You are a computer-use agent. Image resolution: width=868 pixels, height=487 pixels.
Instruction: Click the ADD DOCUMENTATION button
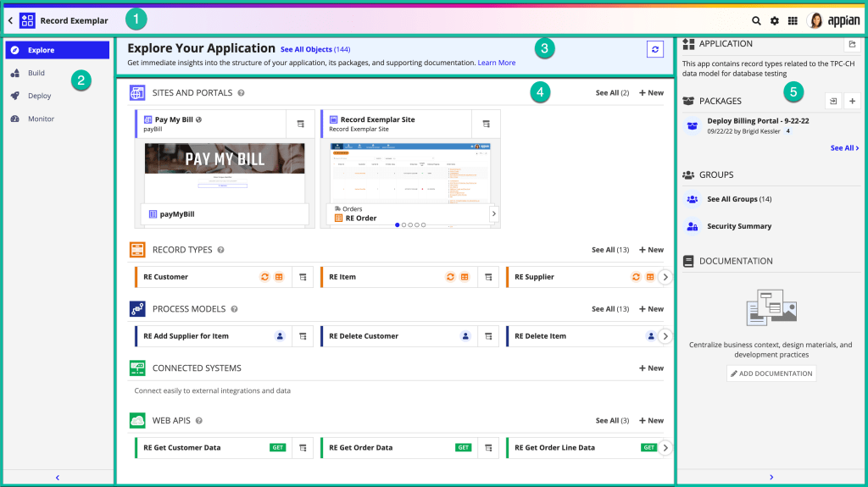pyautogui.click(x=771, y=374)
